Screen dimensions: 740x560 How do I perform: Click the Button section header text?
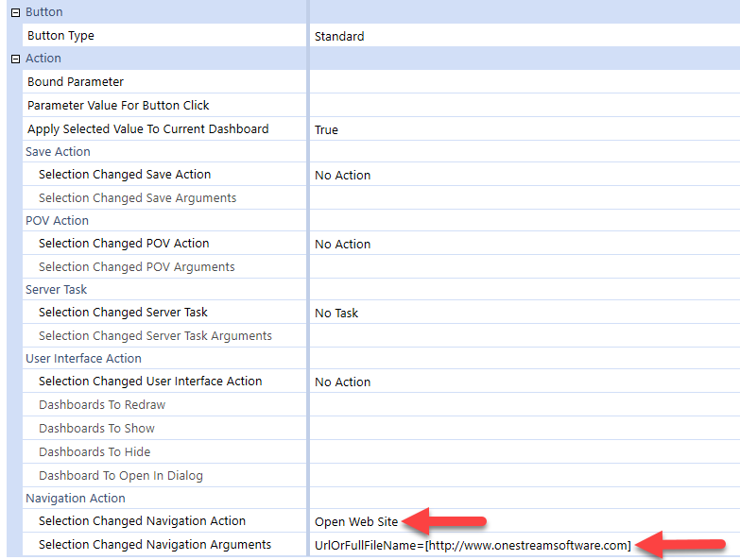point(43,12)
